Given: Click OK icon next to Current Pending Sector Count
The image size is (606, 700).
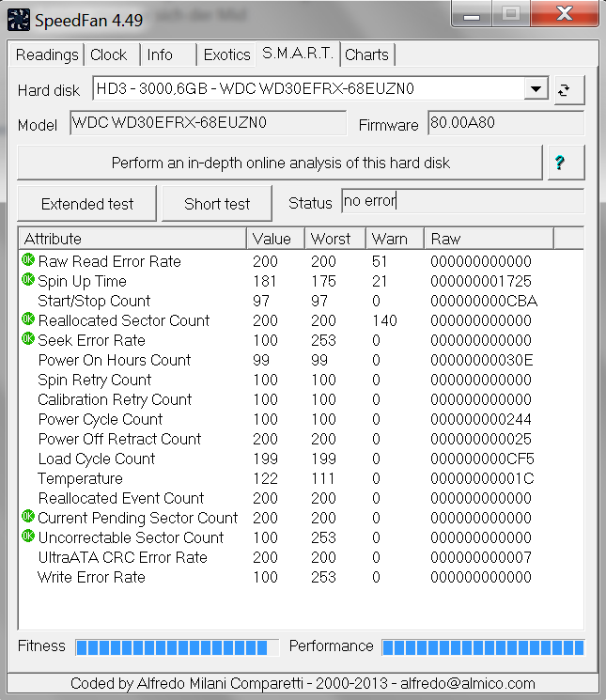Looking at the screenshot, I should pos(28,516).
